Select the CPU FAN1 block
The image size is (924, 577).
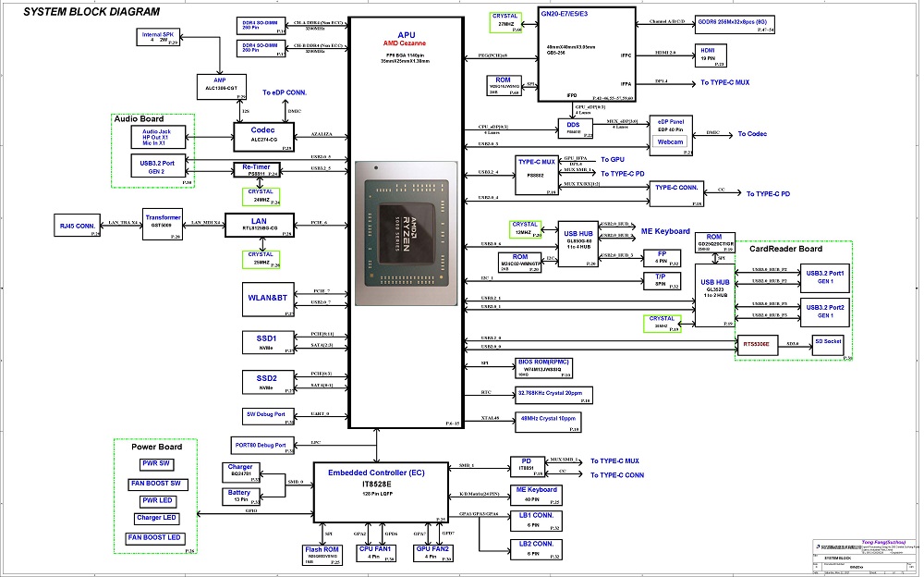click(377, 552)
